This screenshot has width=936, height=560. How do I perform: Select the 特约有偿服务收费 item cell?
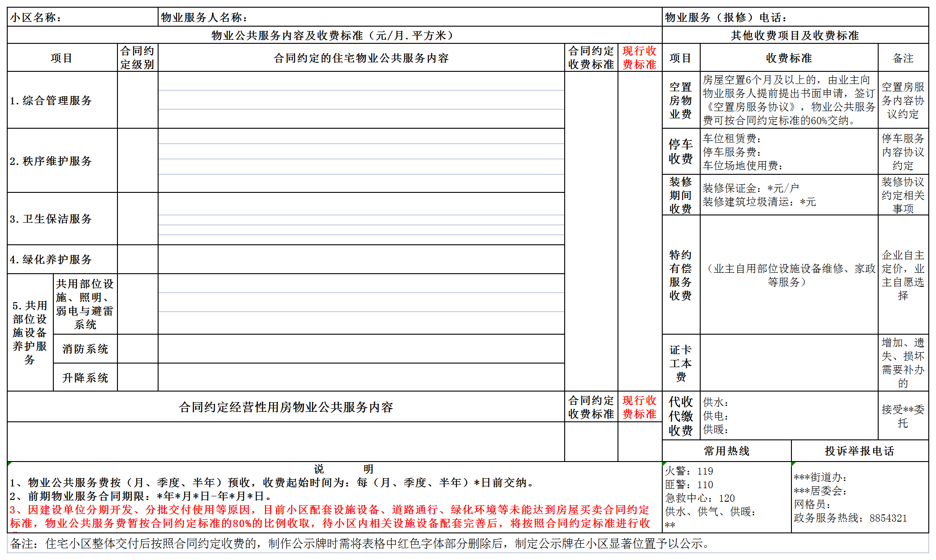[x=681, y=275]
